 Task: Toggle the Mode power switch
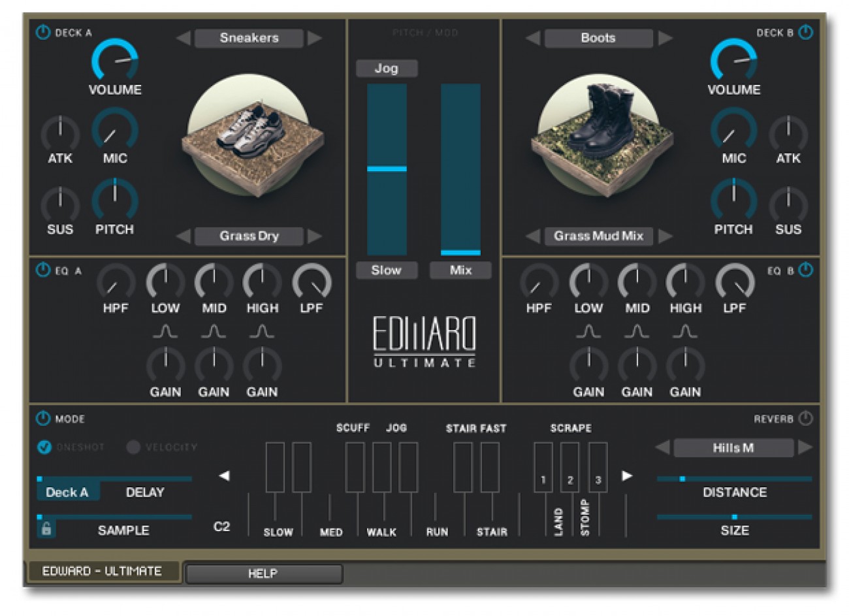point(43,419)
